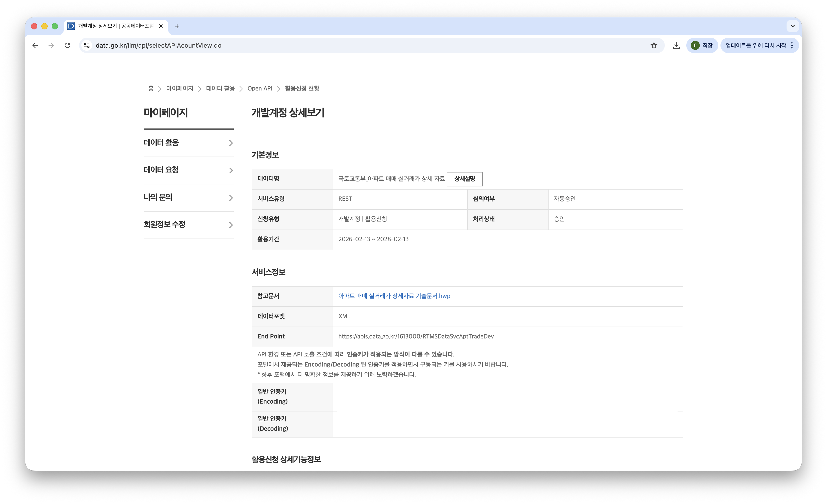
Task: Open 회원정보 수정 sidebar item
Action: click(188, 225)
